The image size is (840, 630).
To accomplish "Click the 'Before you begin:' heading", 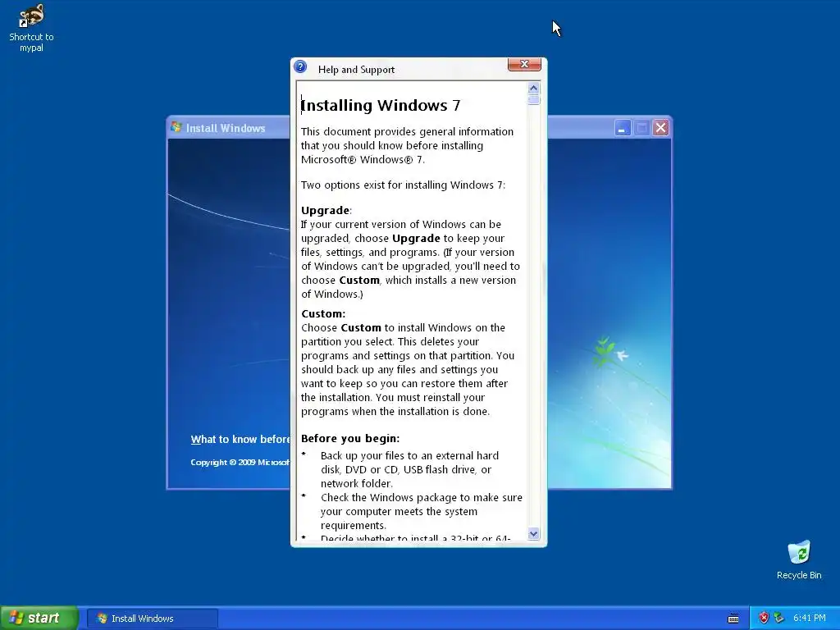I will 350,439.
